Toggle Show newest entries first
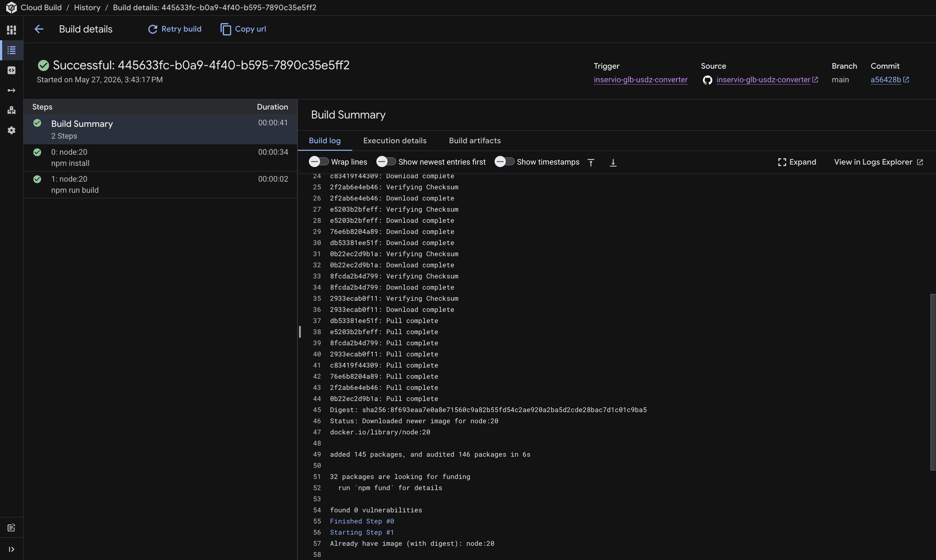 tap(386, 162)
